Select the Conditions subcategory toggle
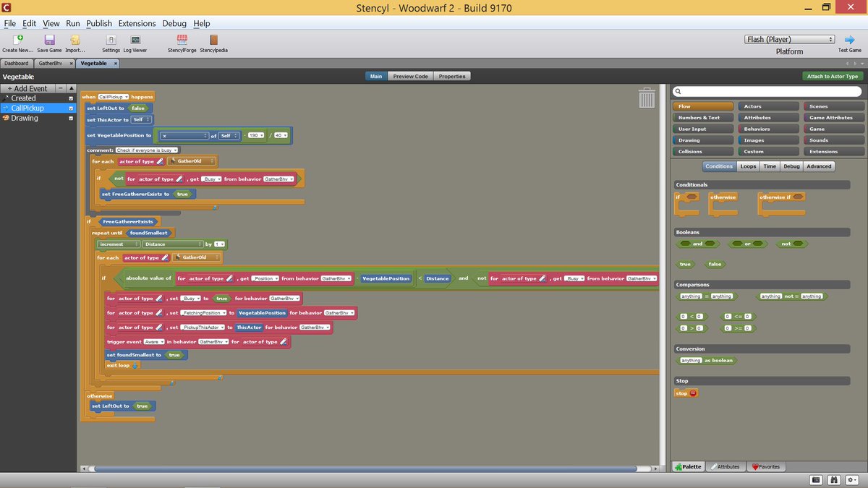This screenshot has width=868, height=488. [719, 166]
